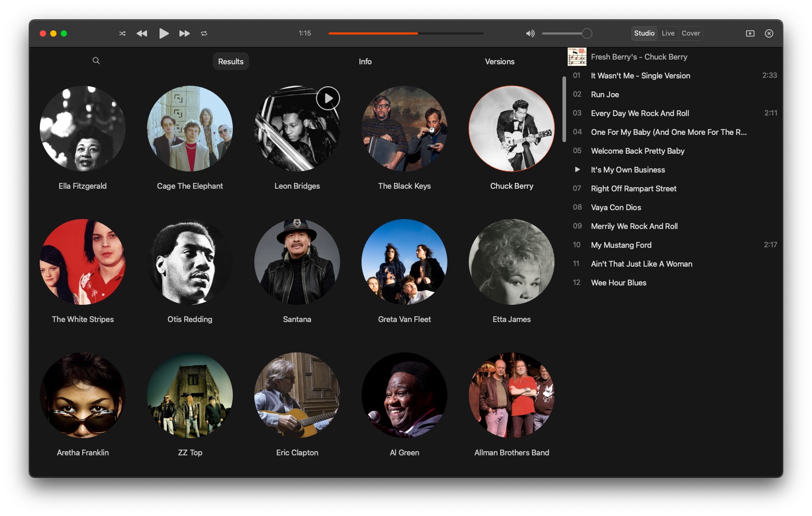Switch to the Versions tab
This screenshot has width=812, height=516.
[500, 62]
